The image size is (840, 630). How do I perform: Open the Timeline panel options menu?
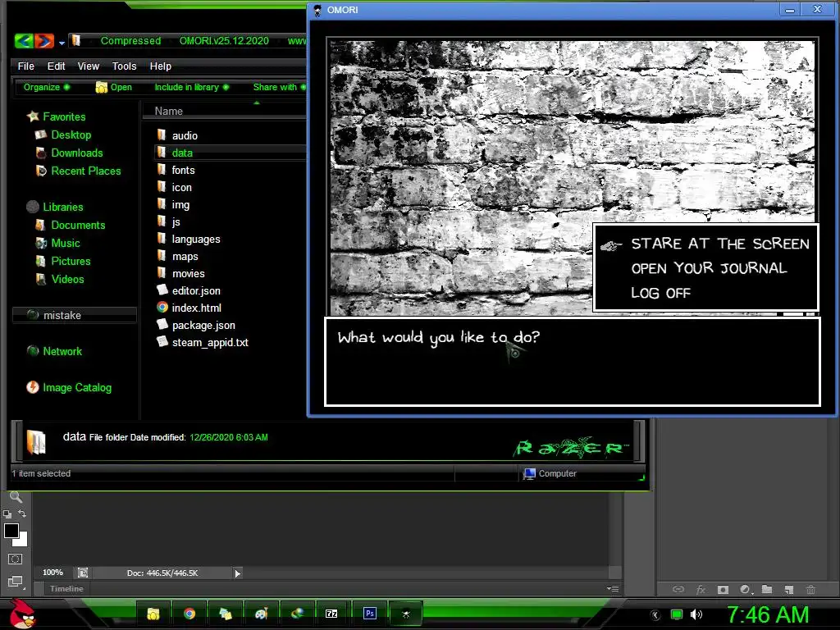click(x=613, y=588)
